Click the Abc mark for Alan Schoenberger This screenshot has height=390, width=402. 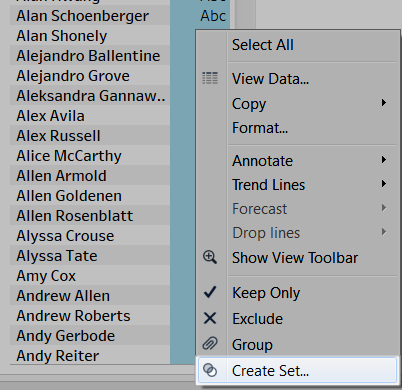[213, 16]
